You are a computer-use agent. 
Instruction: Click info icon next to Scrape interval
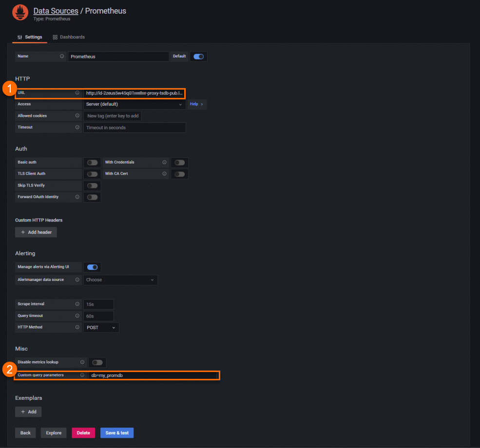[77, 304]
